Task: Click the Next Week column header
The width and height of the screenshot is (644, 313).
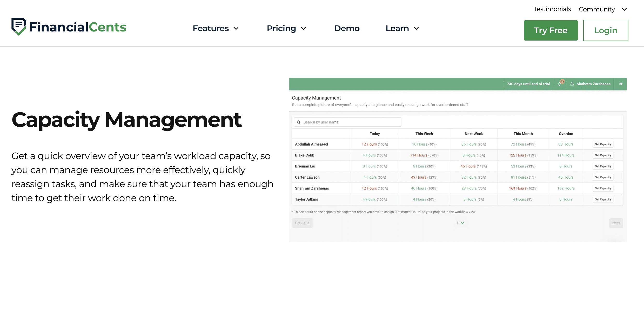Action: 474,134
